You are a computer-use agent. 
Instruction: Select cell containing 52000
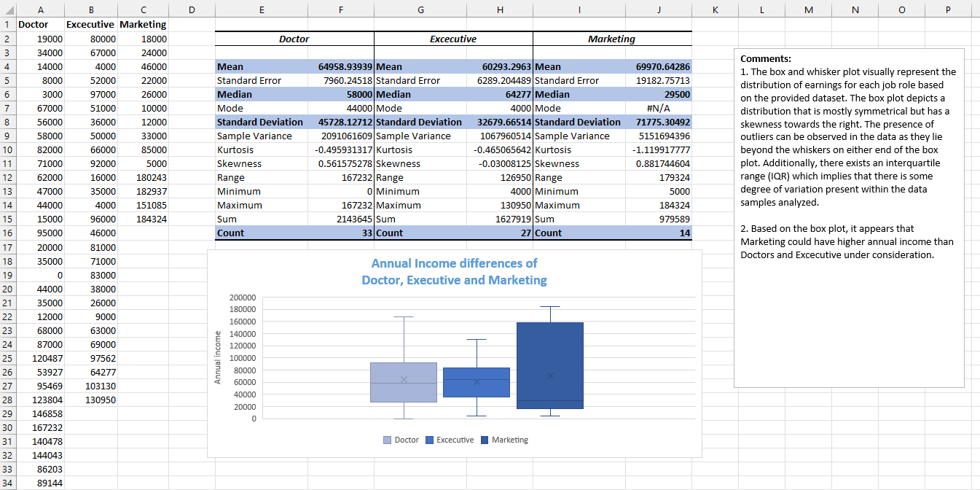(x=91, y=80)
